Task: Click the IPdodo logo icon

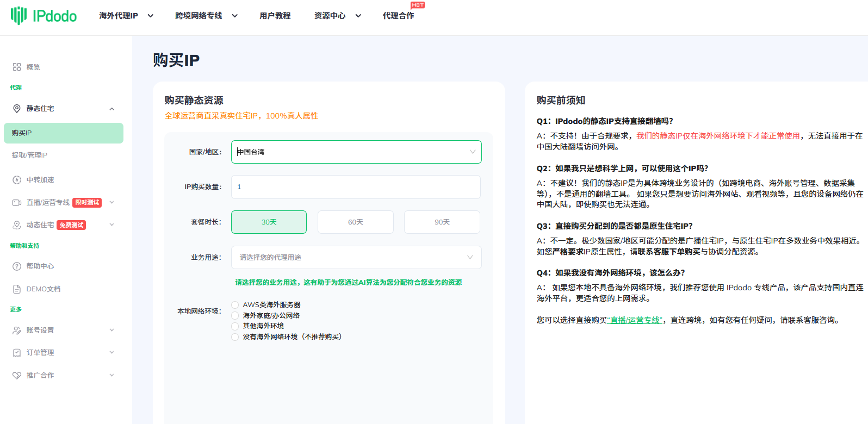Action: coord(18,16)
